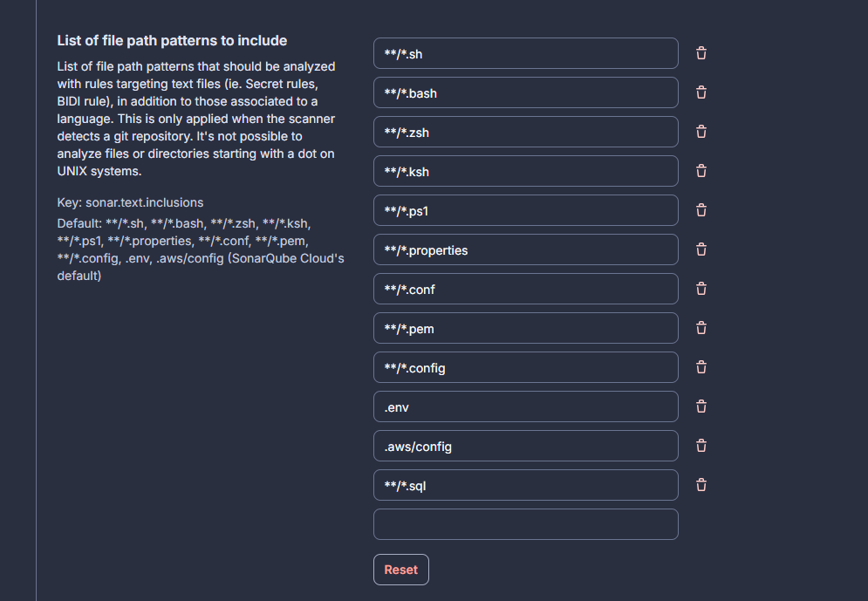
Task: Click the **/*.pem pattern text box
Action: (525, 328)
